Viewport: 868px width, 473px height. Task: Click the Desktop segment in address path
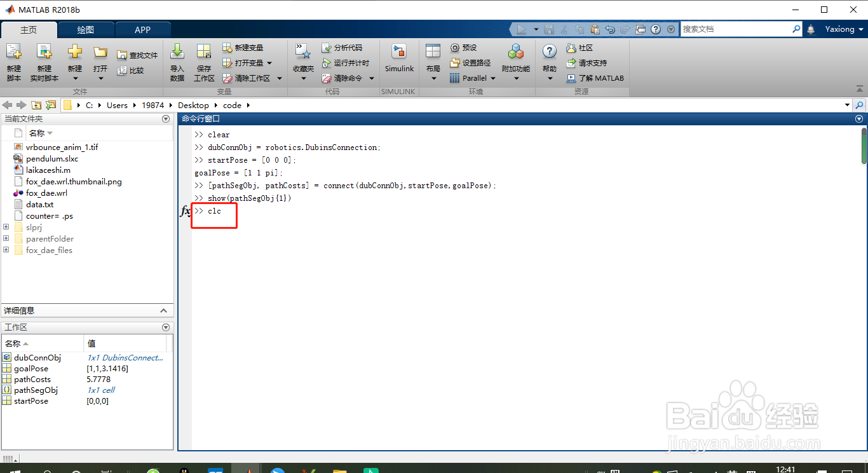(193, 105)
